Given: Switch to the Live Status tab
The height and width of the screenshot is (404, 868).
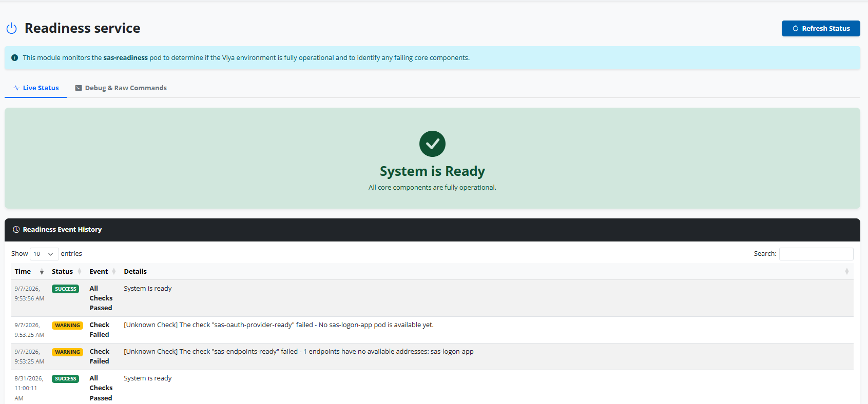Looking at the screenshot, I should [x=36, y=88].
